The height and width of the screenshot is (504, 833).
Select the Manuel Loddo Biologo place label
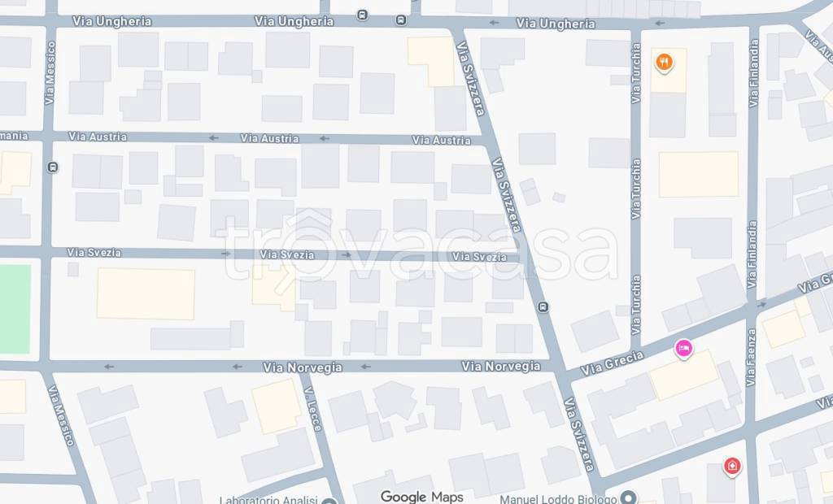(558, 499)
